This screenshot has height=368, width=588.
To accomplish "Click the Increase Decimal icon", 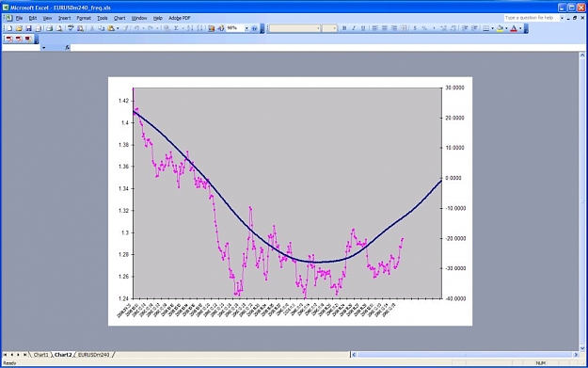I will 443,28.
